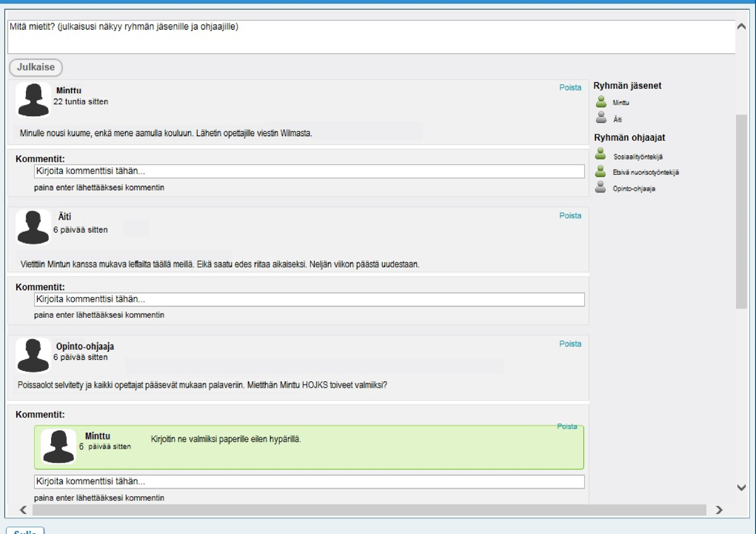The height and width of the screenshot is (534, 756).
Task: Click the '22 tuntia sitten' timestamp
Action: [x=81, y=102]
